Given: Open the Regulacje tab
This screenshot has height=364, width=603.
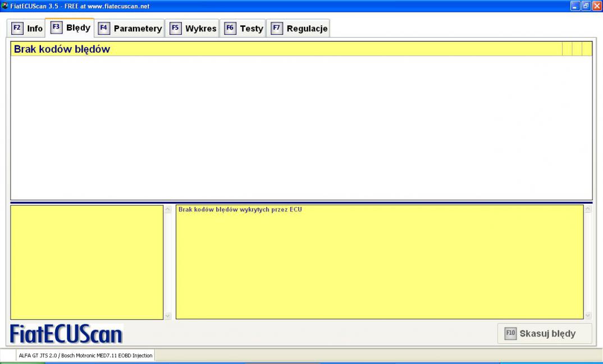Looking at the screenshot, I should 298,29.
